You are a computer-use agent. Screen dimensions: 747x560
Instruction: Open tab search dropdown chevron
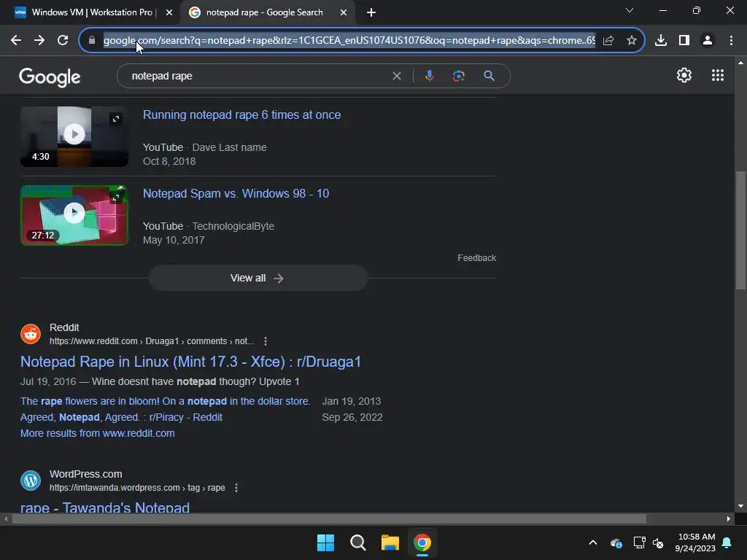click(x=630, y=10)
